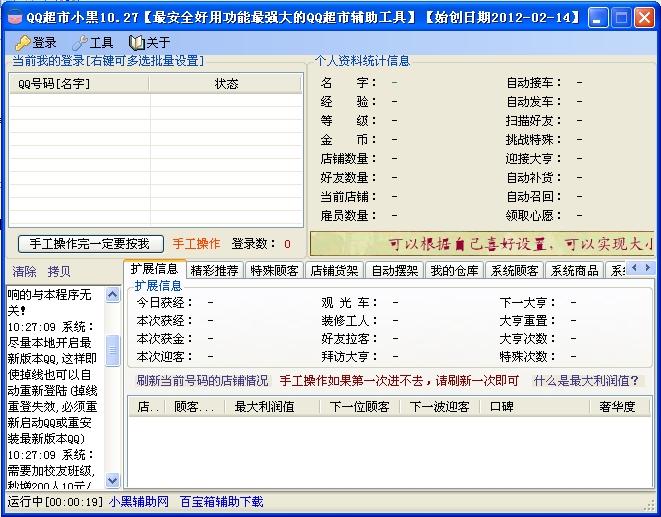Click the 扫描好友: label
The image size is (661, 517).
tap(534, 121)
